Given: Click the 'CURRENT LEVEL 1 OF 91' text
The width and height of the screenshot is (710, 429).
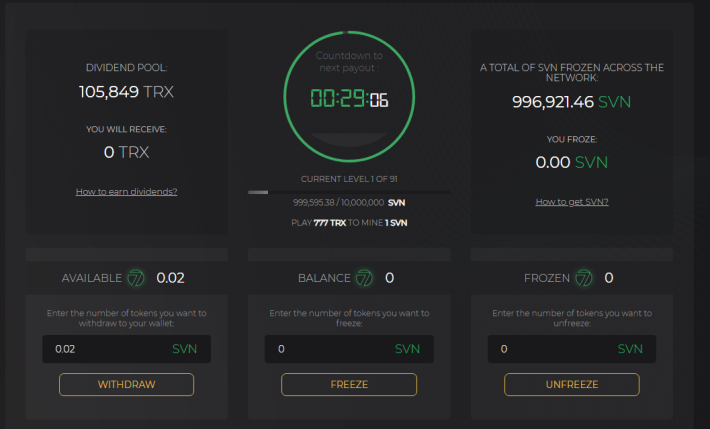Looking at the screenshot, I should pyautogui.click(x=349, y=179).
